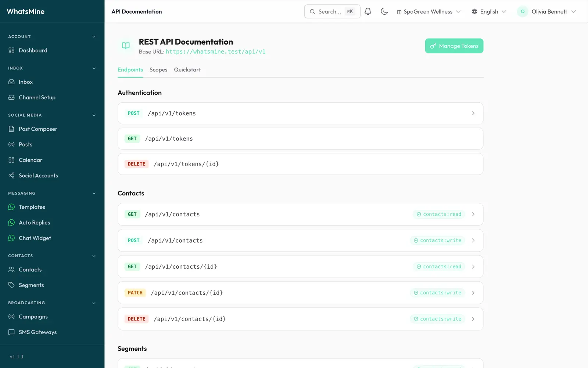The height and width of the screenshot is (368, 588).
Task: Click the DELETE /api/v1/tokens/{id} endpoint row
Action: (x=300, y=164)
